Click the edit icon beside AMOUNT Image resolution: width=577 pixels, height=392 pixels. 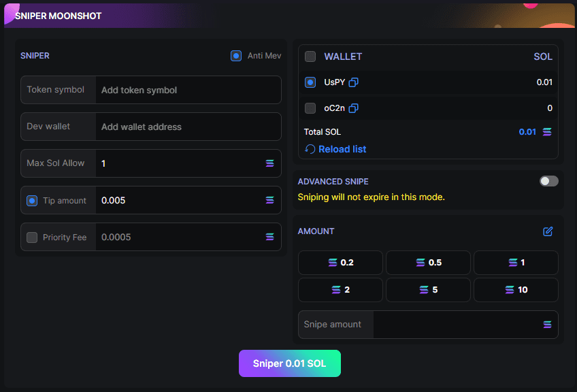pyautogui.click(x=548, y=231)
